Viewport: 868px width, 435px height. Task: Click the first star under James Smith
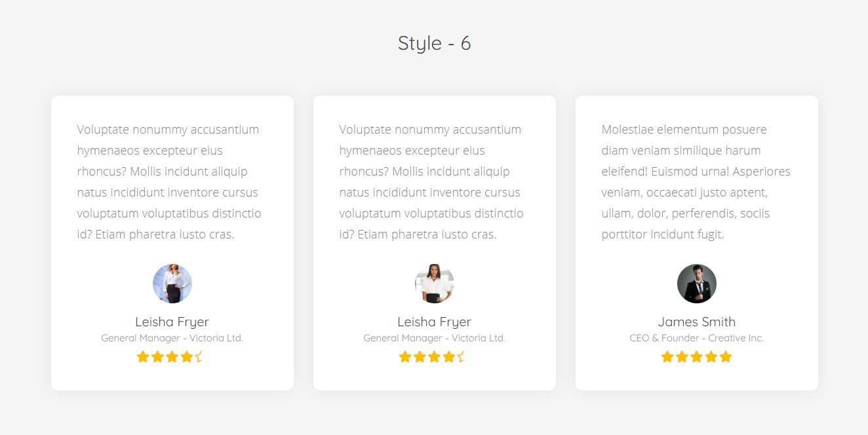click(x=667, y=357)
